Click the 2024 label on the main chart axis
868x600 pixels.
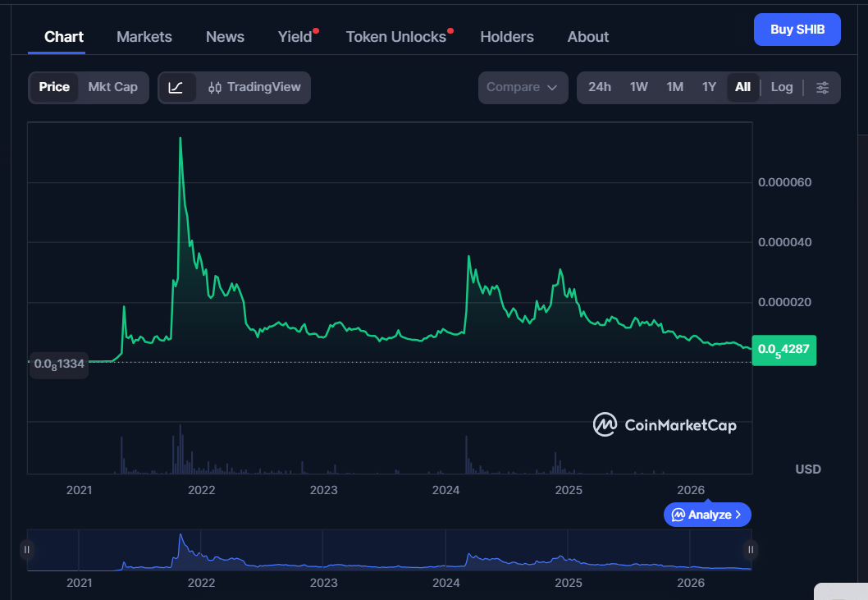tap(445, 490)
